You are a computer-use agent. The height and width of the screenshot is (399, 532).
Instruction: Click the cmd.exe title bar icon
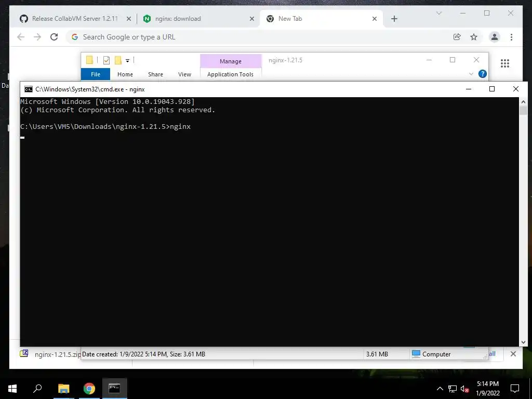coord(29,89)
